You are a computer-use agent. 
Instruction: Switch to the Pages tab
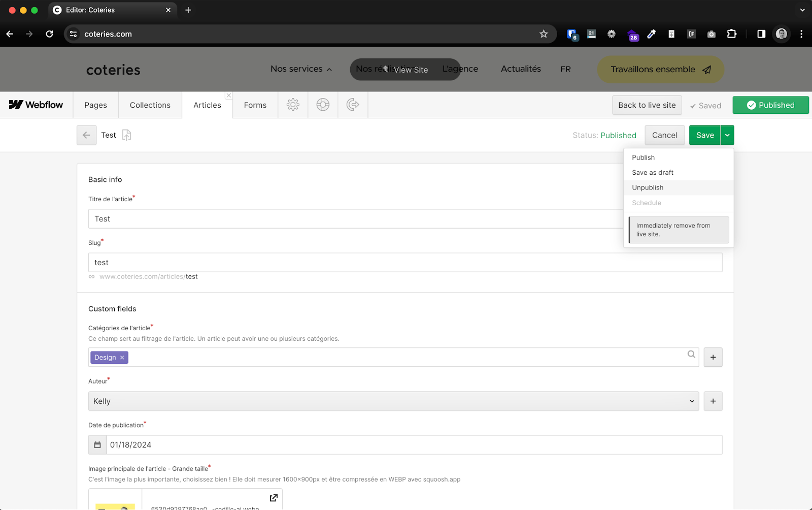point(96,105)
